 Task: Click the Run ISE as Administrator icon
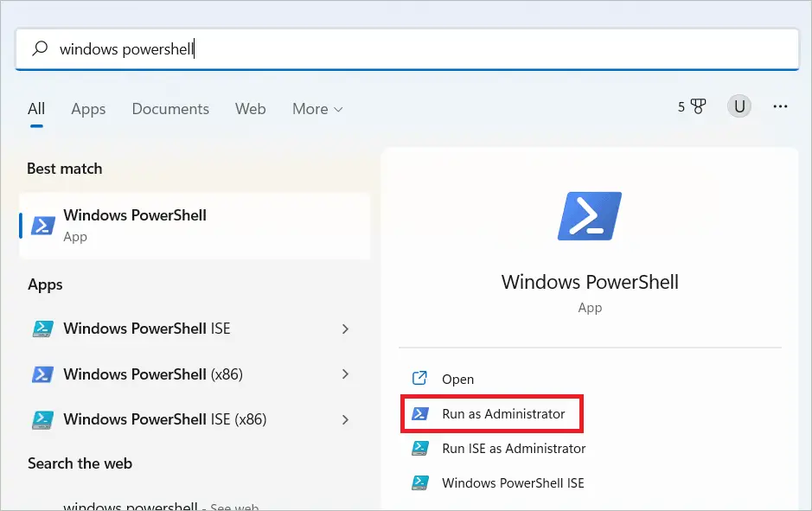pos(420,449)
